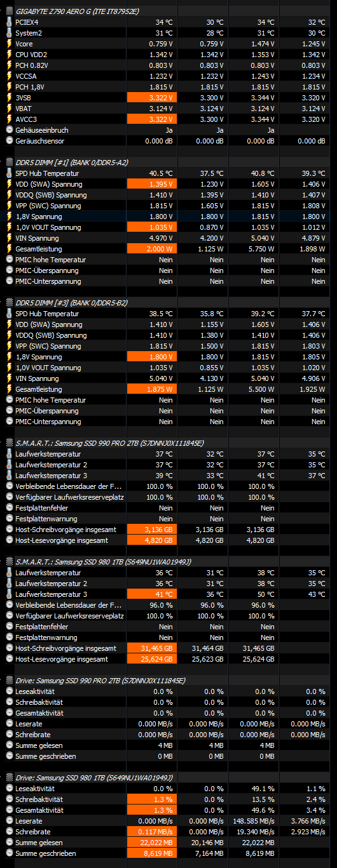Select the lightning icon beside PCH 1,8V
This screenshot has width=337, height=868.
click(x=9, y=87)
